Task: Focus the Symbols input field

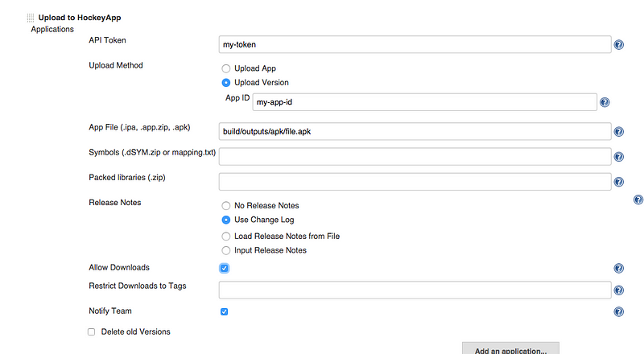Action: coord(415,156)
